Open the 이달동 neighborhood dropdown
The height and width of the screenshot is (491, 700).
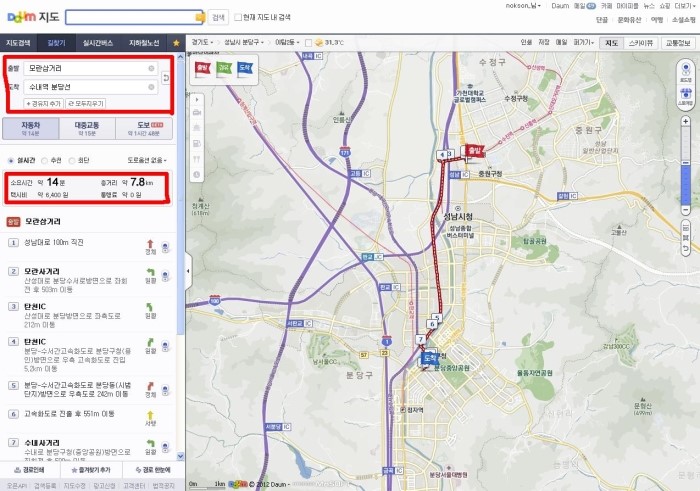point(287,42)
